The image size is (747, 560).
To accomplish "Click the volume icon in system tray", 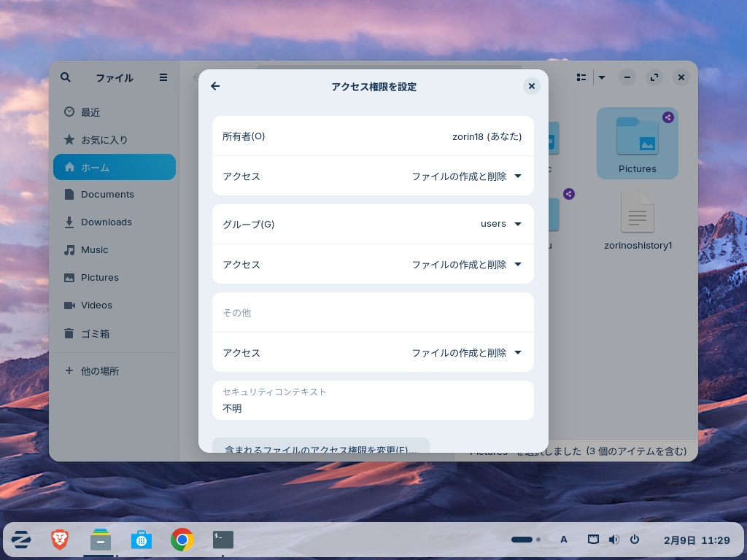I will pos(614,540).
